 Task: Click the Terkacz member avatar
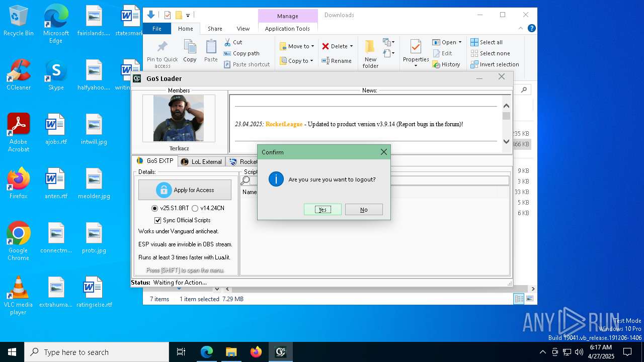coord(179,118)
